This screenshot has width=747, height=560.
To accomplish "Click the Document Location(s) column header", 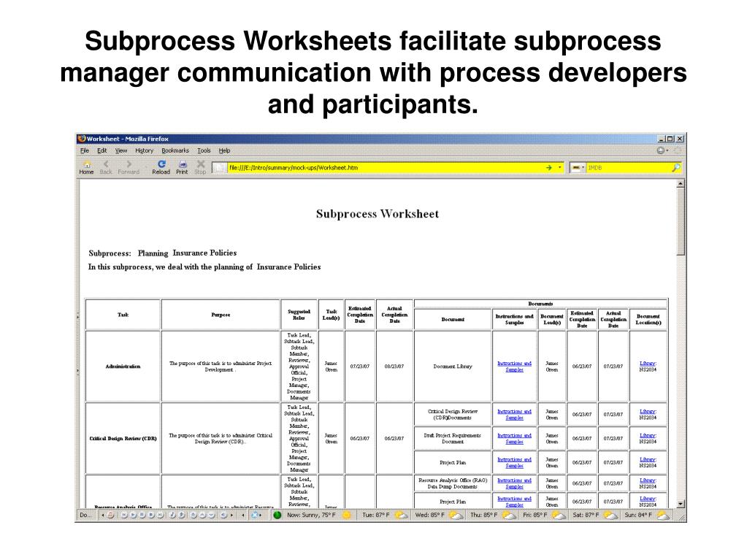I will point(648,320).
